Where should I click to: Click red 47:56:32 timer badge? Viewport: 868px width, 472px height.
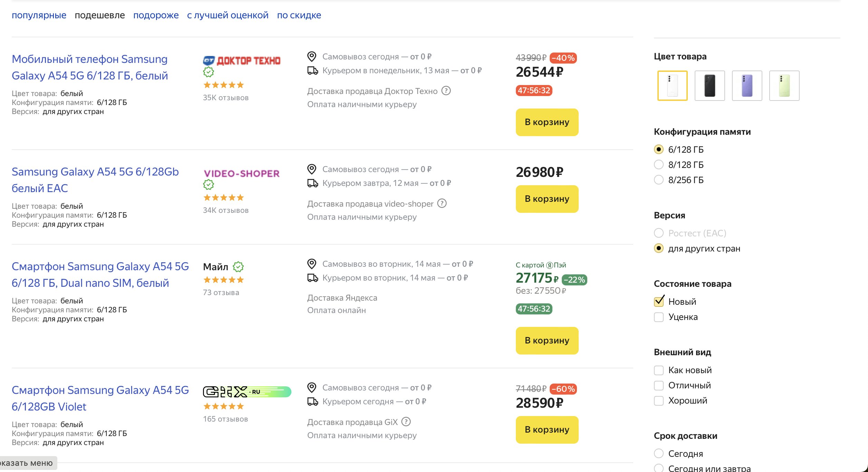click(x=534, y=91)
